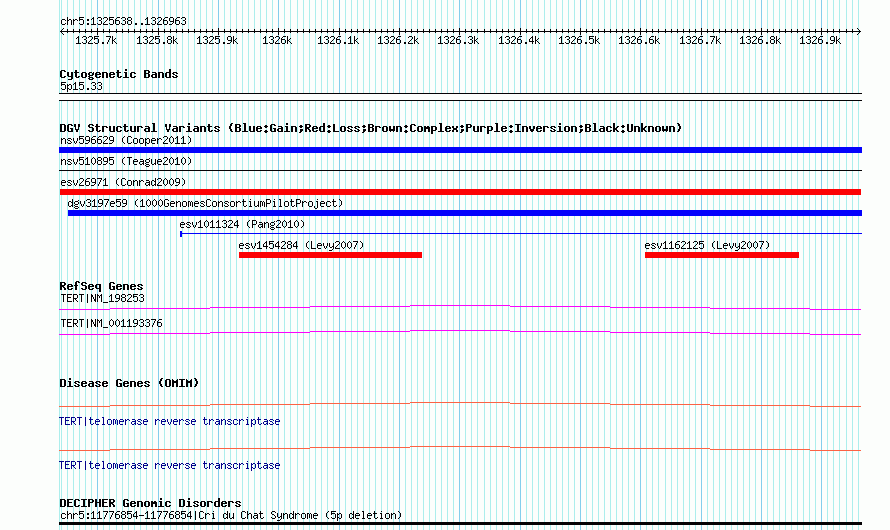The width and height of the screenshot is (890, 530).
Task: Click the TERT NM_001193376 magenta gene track
Action: coord(460,333)
